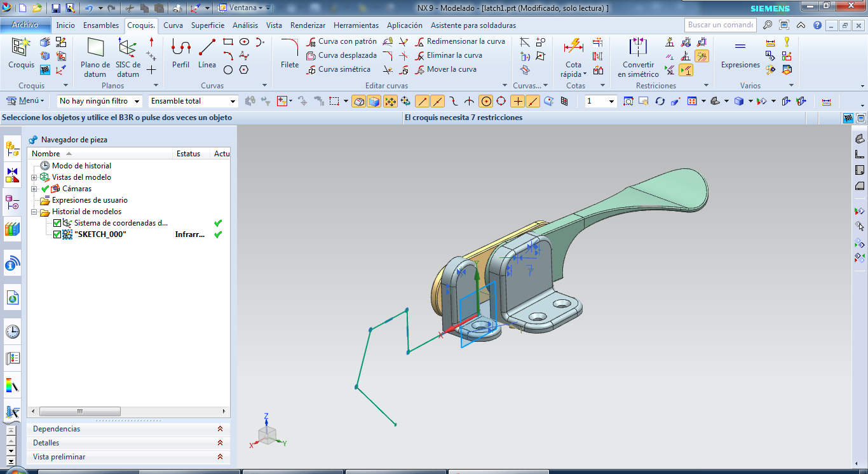Select the Línea tool
Image resolution: width=868 pixels, height=474 pixels.
pos(207,53)
